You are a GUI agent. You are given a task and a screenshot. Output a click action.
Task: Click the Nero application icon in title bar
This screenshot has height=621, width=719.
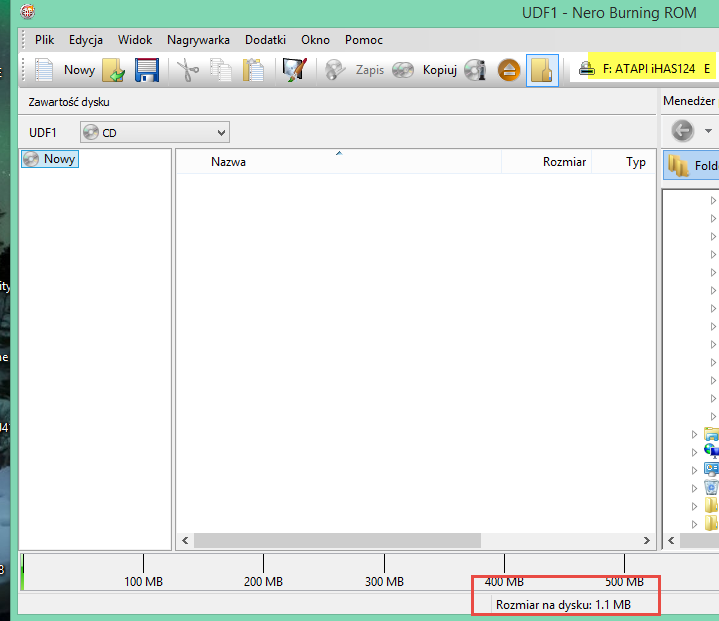[x=28, y=11]
